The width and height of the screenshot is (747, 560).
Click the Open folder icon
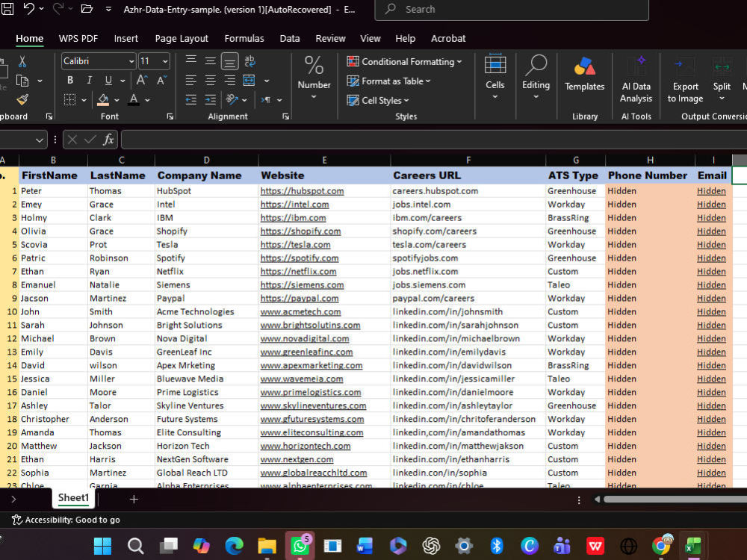point(87,8)
